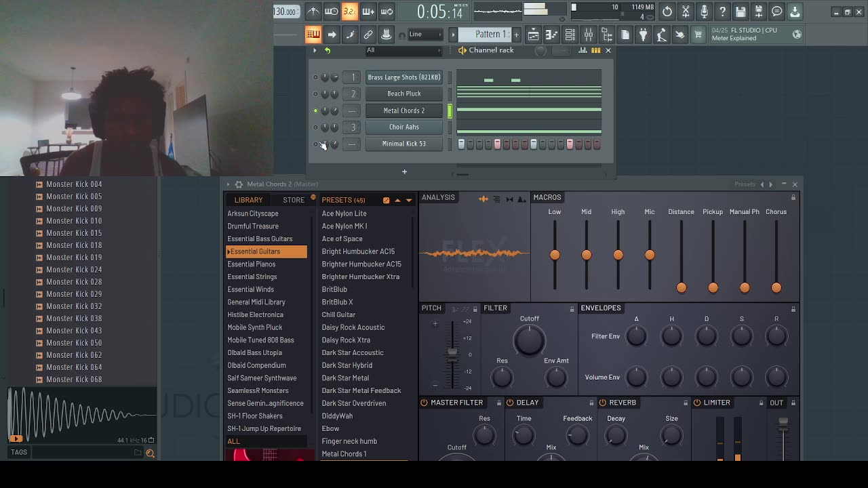
Task: Choose the Dark Star Metal preset
Action: tap(345, 378)
